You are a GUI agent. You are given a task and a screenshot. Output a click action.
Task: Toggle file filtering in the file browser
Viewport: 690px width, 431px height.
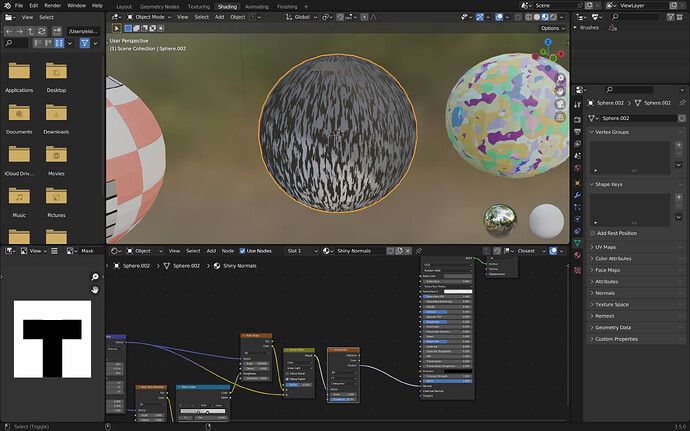(84, 43)
